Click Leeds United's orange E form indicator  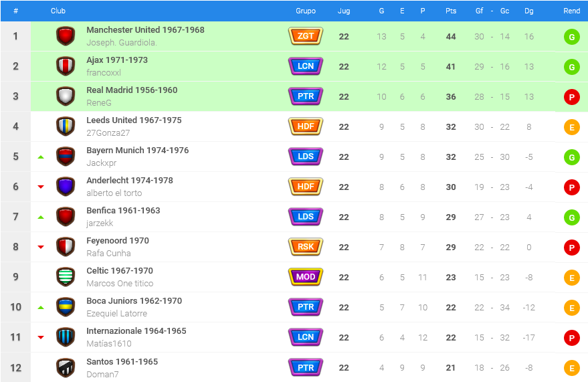tap(571, 127)
